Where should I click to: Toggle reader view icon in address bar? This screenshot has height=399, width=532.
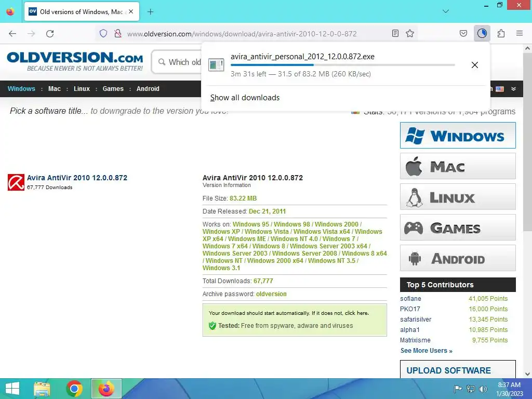[395, 33]
